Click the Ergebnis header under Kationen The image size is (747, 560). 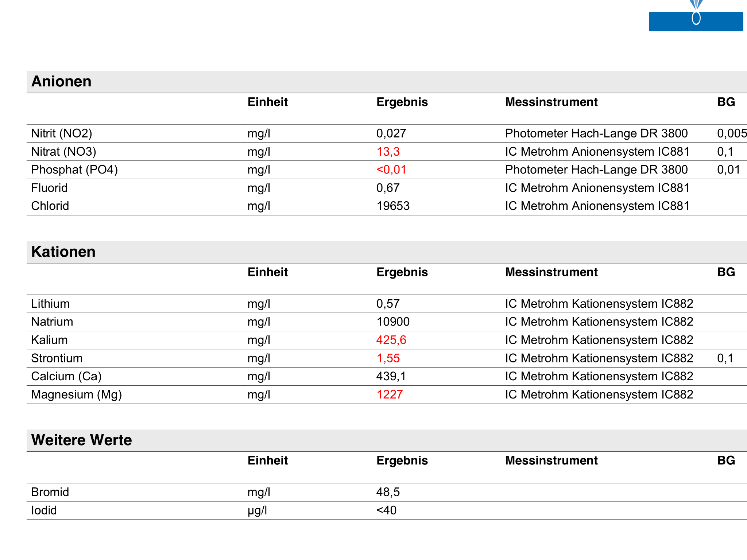pyautogui.click(x=402, y=272)
